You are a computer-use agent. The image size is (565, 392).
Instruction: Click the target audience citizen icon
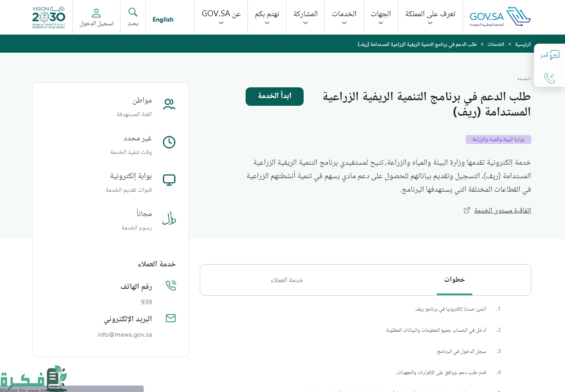[x=169, y=104]
